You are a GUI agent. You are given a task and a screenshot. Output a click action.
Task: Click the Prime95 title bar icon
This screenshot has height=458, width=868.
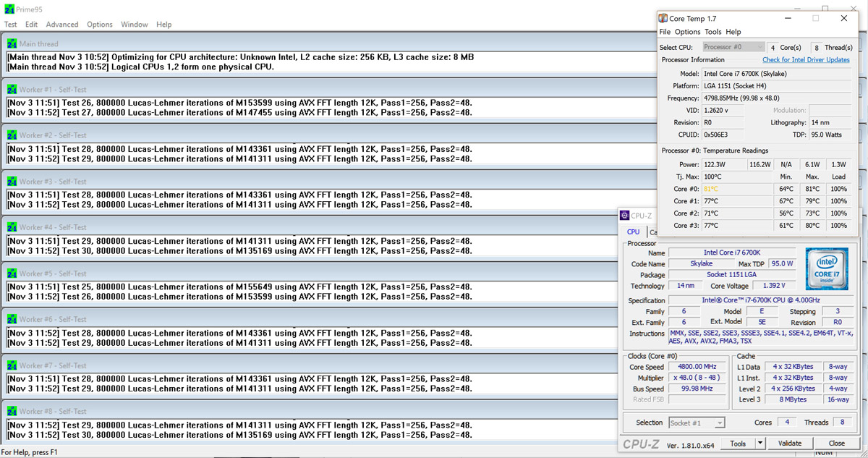pos(8,8)
